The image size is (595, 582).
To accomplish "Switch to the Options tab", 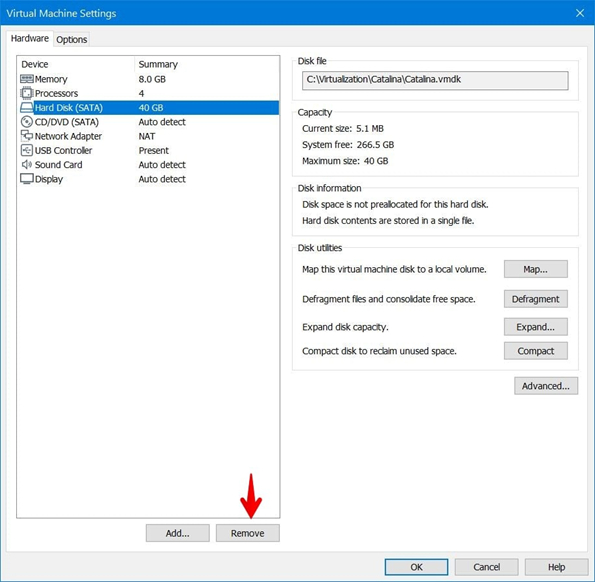I will pos(71,39).
